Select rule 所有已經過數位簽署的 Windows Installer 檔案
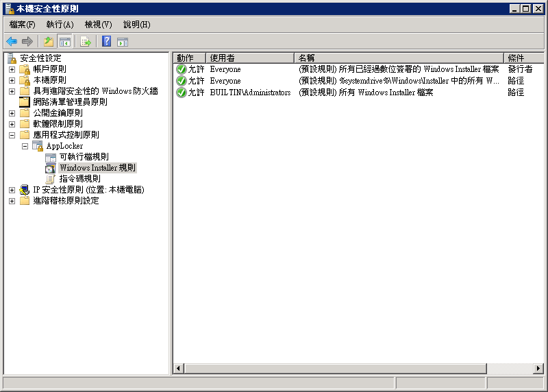The image size is (548, 392). pyautogui.click(x=399, y=69)
